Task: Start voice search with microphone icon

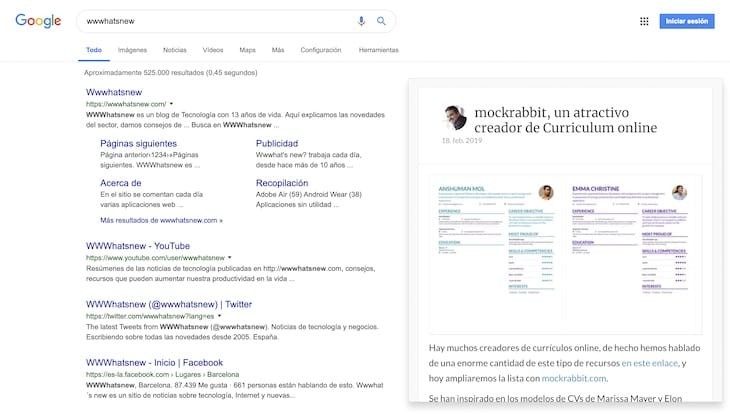Action: coord(361,21)
